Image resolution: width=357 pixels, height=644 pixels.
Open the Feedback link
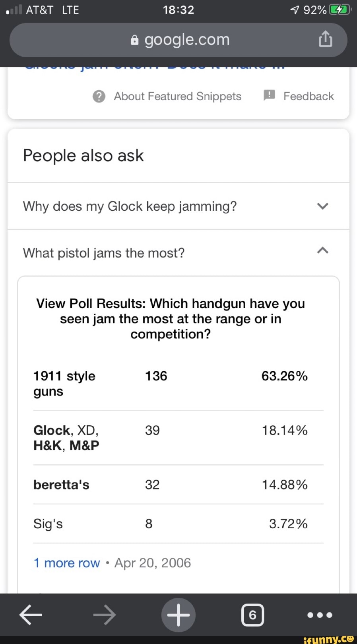[x=308, y=96]
